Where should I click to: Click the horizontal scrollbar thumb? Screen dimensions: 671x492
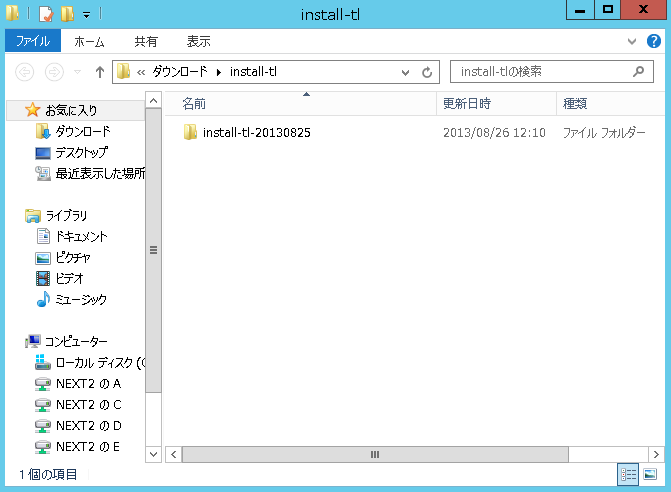(x=375, y=454)
